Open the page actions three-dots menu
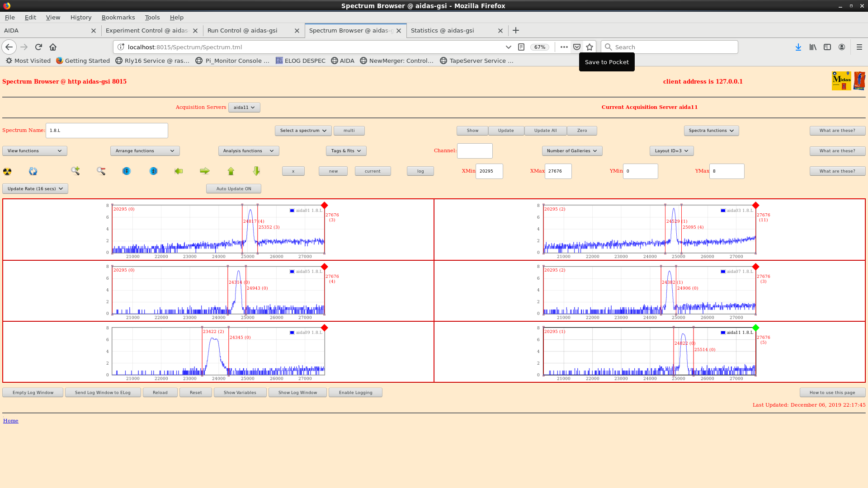This screenshot has width=868, height=488. pos(564,47)
